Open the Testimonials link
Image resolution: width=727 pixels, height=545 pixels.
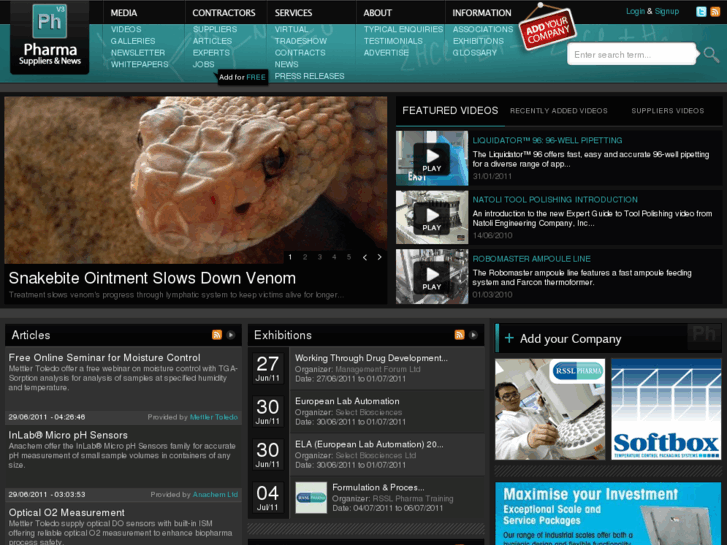click(393, 41)
